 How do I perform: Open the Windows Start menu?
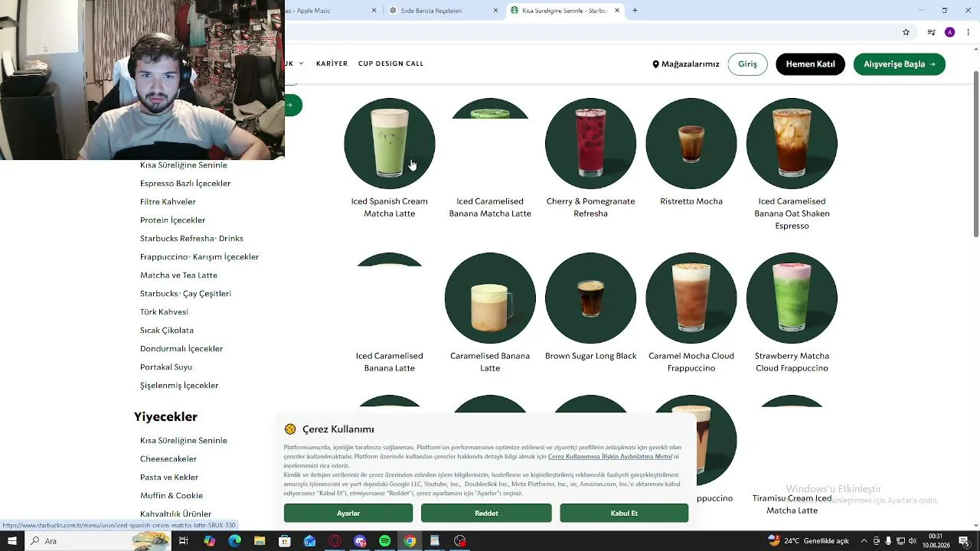pyautogui.click(x=12, y=541)
